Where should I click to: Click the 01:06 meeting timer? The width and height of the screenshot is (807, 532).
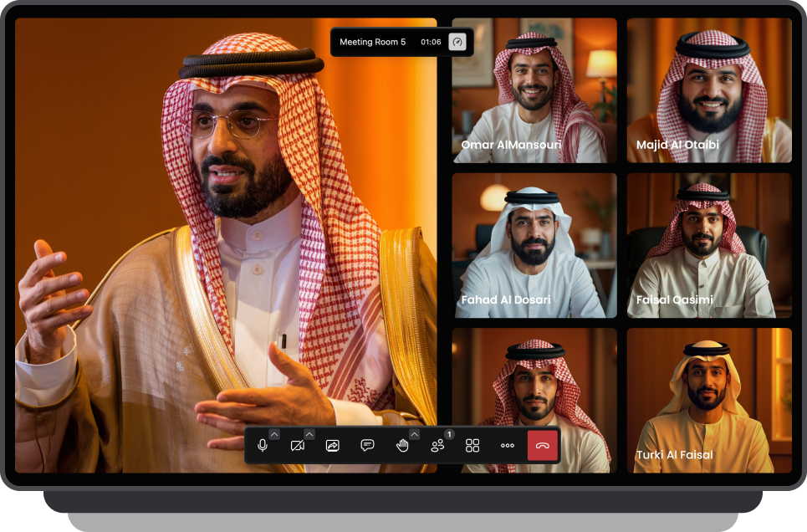point(431,42)
